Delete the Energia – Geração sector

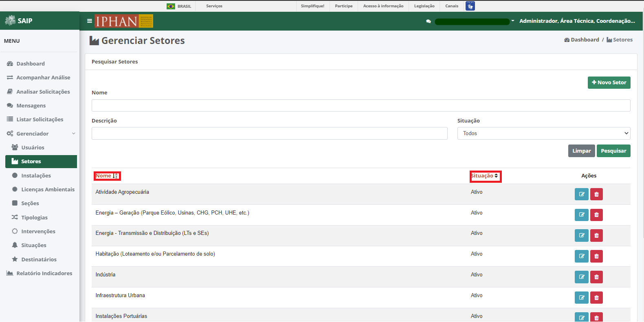click(596, 215)
